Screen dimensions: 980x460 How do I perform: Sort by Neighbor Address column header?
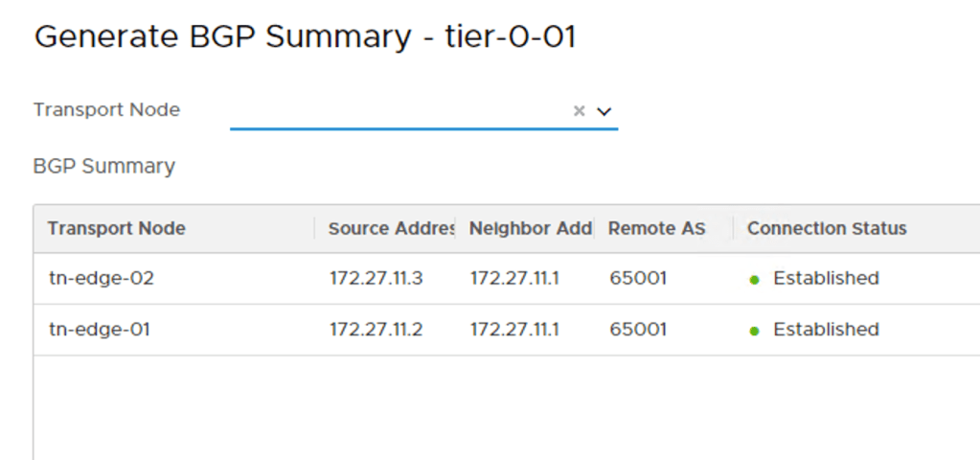530,228
